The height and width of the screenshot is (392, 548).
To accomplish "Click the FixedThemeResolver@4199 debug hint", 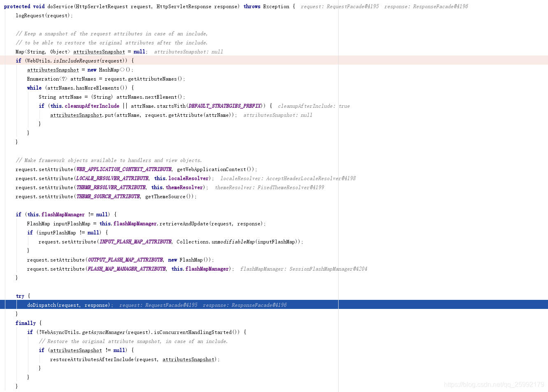I will (x=291, y=188).
